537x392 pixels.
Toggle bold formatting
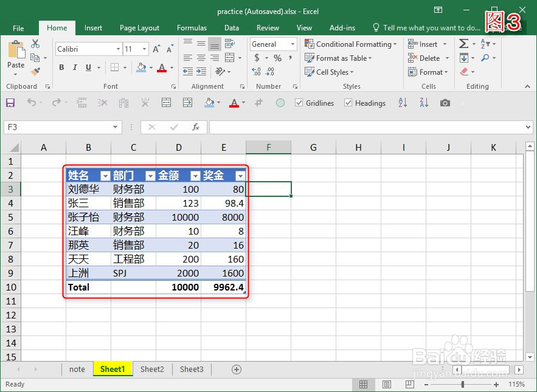click(x=60, y=66)
